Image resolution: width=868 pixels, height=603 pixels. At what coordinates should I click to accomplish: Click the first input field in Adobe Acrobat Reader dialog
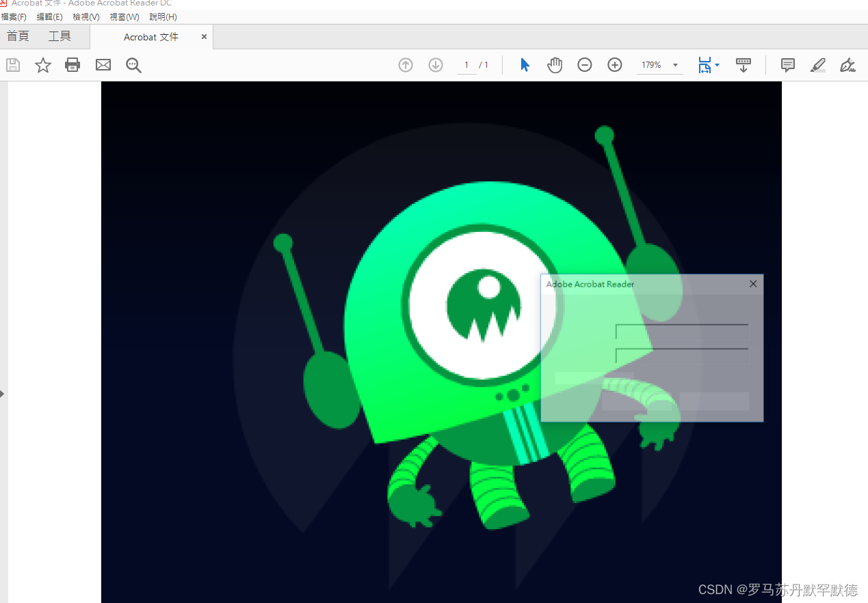682,332
